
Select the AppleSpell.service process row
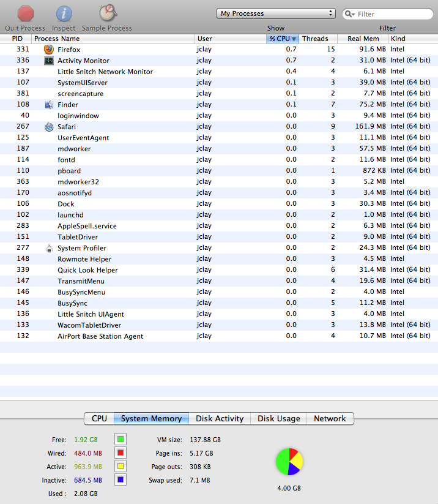point(219,225)
